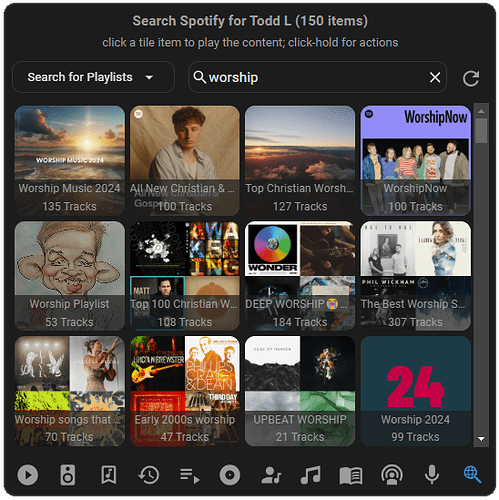Play Top 100 Christian Worship tile
This screenshot has width=499, height=500.
[x=185, y=276]
